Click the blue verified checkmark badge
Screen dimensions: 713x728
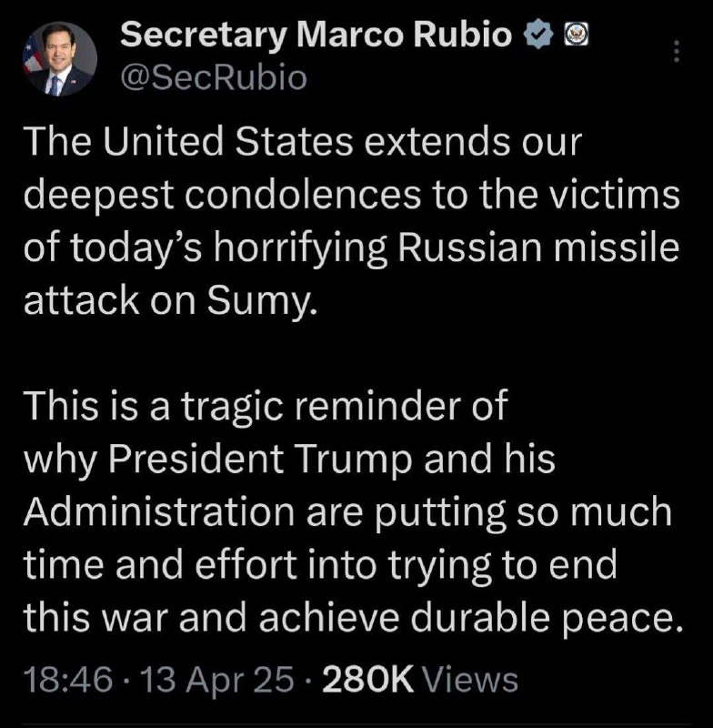tap(539, 37)
